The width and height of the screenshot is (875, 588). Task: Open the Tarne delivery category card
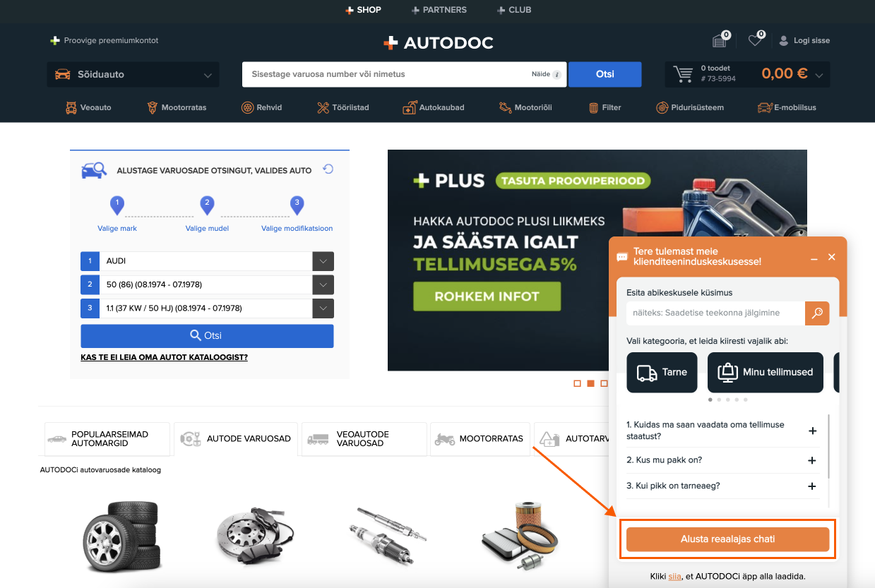tap(662, 373)
